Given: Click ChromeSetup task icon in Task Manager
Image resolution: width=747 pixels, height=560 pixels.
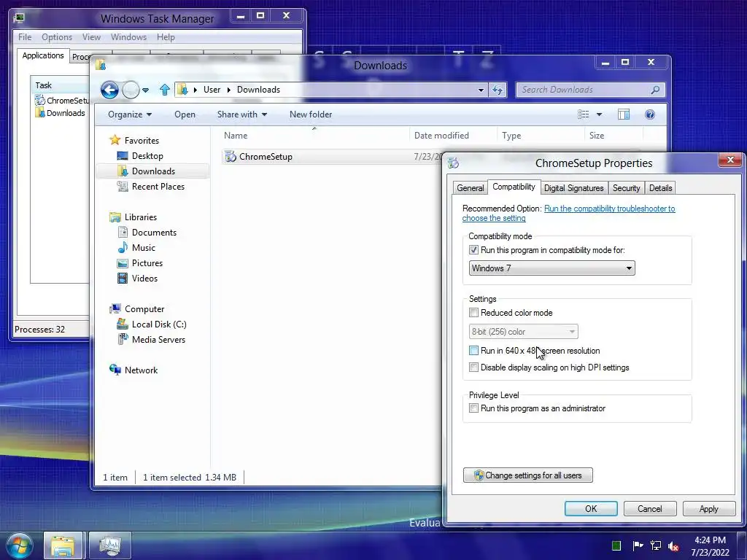Looking at the screenshot, I should [40, 100].
